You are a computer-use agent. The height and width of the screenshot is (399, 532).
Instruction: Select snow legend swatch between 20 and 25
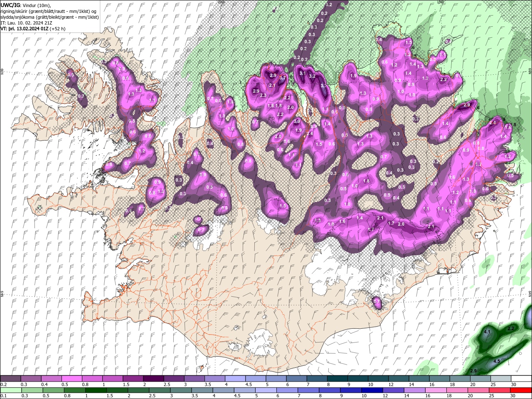pos(480,379)
